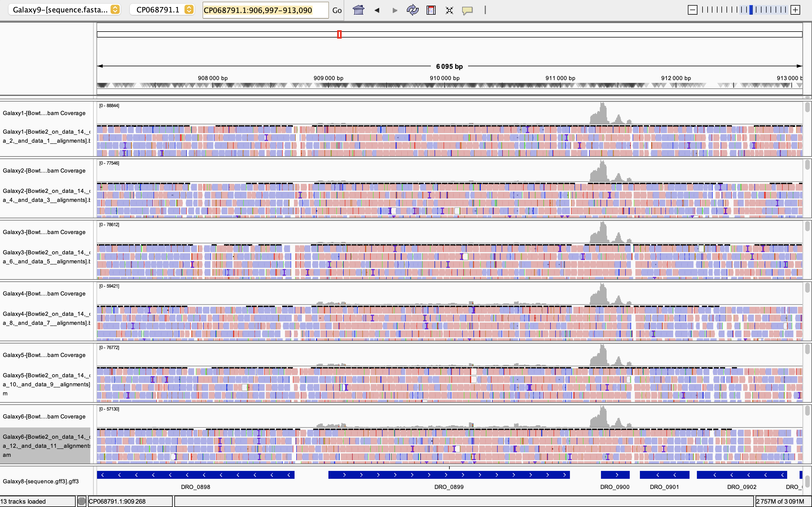Viewport: 812px width, 507px height.
Task: Refresh the tracks display
Action: (x=412, y=10)
